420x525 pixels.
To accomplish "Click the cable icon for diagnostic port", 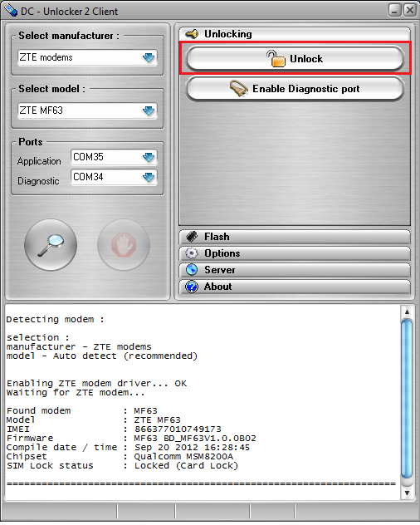I will tap(238, 89).
